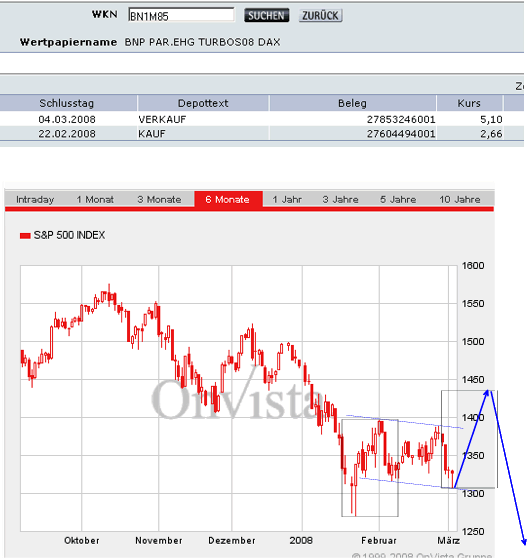527x558 pixels.
Task: Select the date 04.03.2008
Action: pos(67,119)
